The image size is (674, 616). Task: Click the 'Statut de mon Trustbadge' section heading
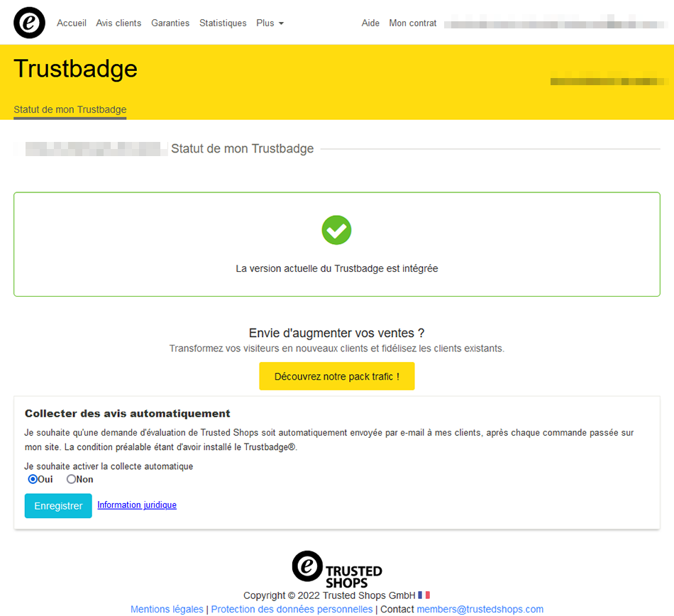tap(243, 149)
